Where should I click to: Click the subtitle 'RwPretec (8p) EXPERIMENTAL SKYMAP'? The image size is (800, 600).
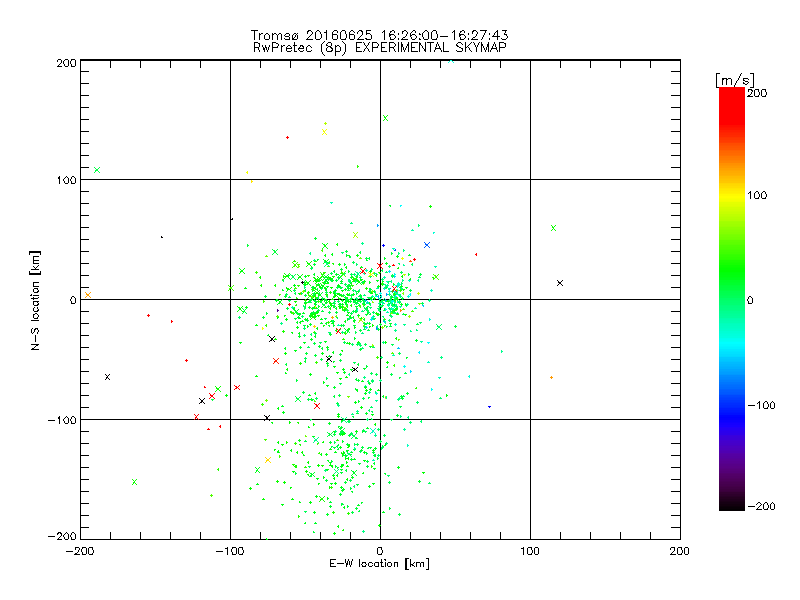tap(379, 48)
